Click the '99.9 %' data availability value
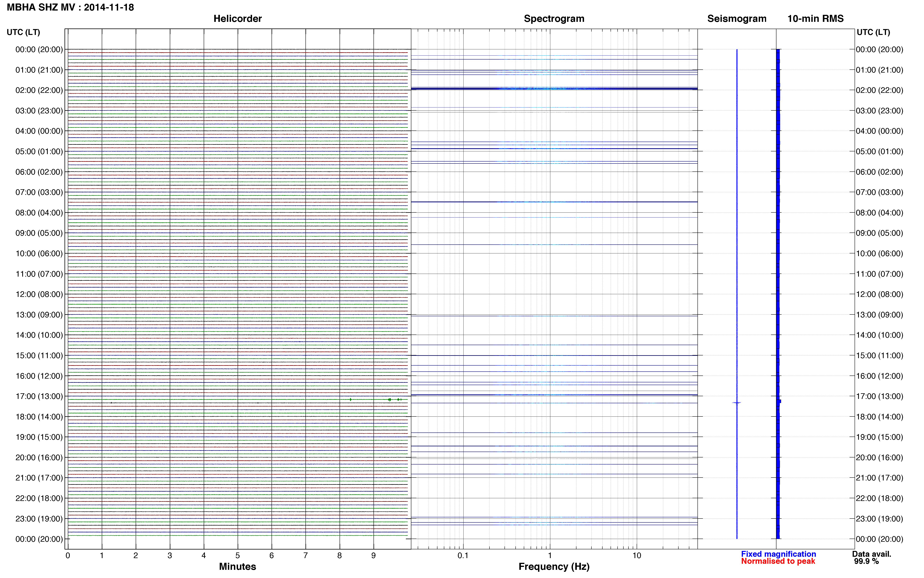Viewport: 924px width, 578px height. pyautogui.click(x=867, y=561)
